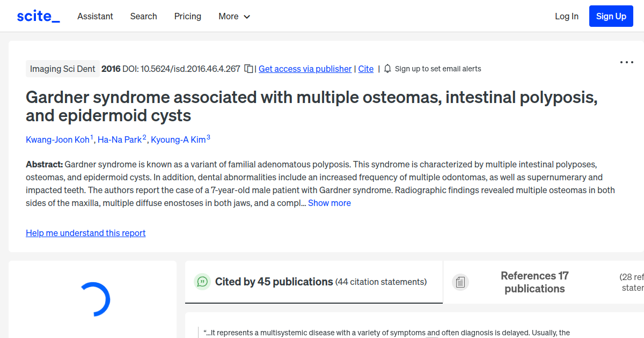Click the Imaging Sci Dent journal badge
This screenshot has width=644, height=338.
coord(62,69)
